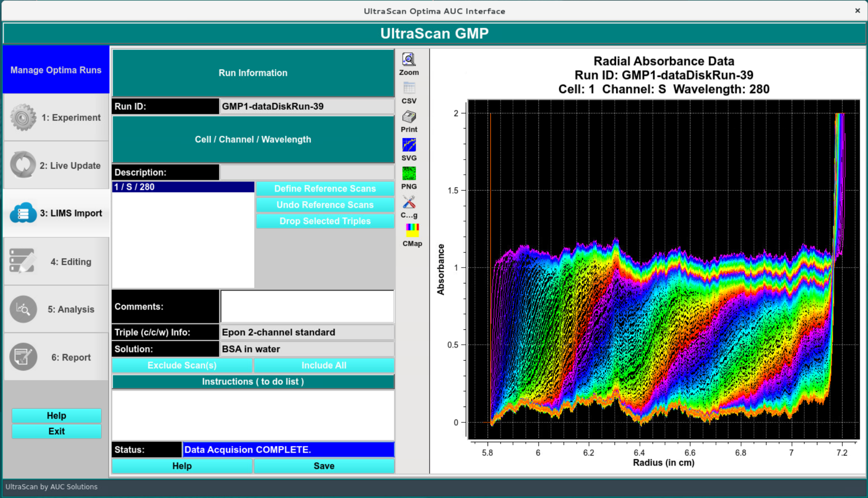Switch to 2: Live Update stage
This screenshot has height=498, width=868.
tap(56, 165)
